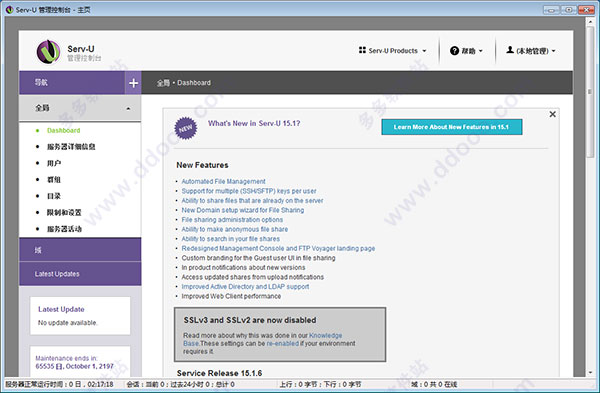This screenshot has height=393, width=600.
Task: Open 服务器活动 page
Action: click(x=64, y=229)
